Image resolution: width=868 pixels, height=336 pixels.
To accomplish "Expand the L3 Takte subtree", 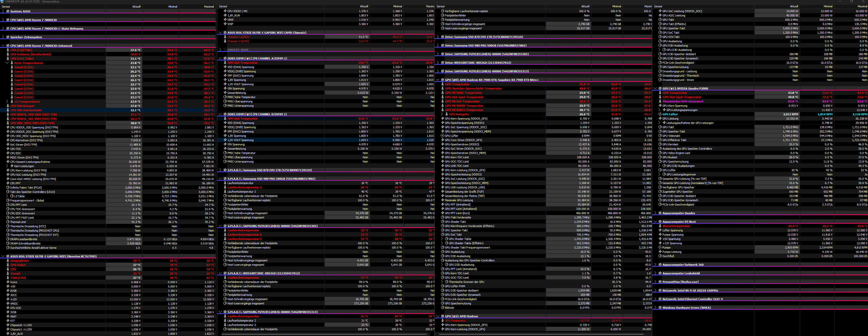I will click(7, 196).
